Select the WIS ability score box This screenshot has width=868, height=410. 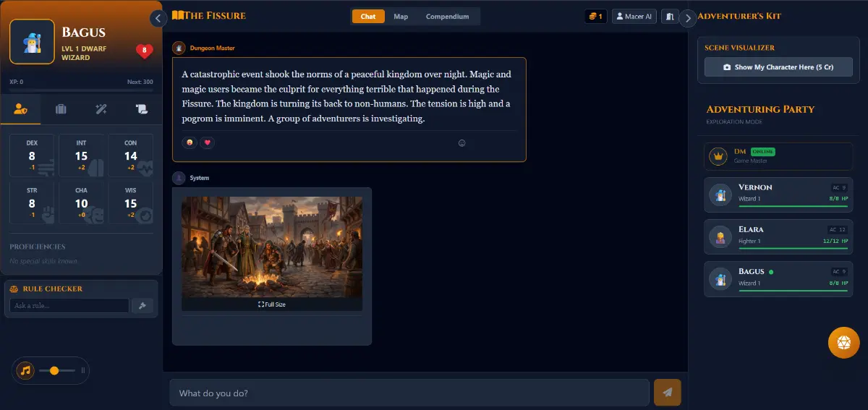pos(130,203)
